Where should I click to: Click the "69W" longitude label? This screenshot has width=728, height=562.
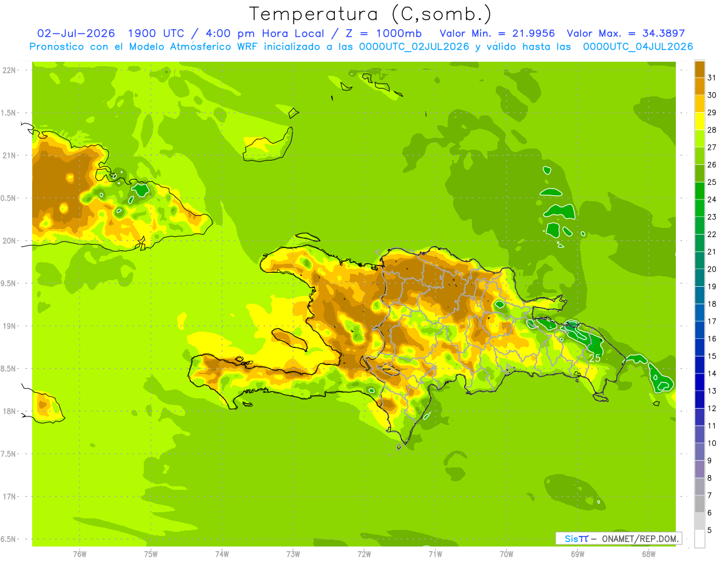click(578, 554)
